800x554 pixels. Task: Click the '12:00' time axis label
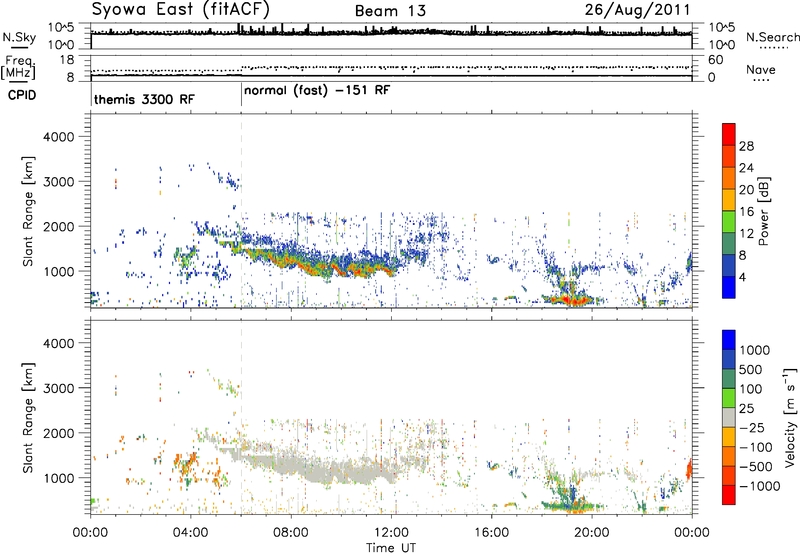tap(391, 533)
